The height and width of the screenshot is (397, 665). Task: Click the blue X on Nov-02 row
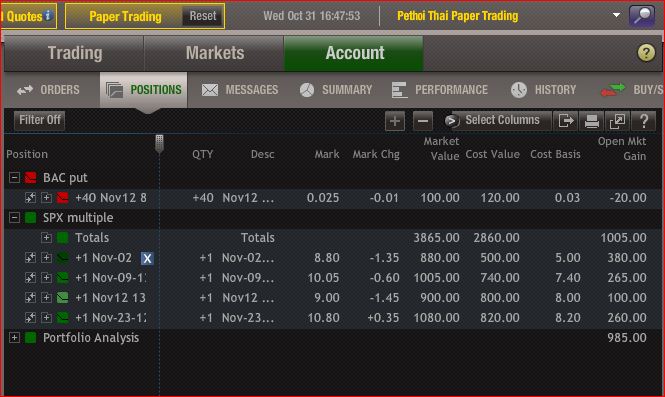pyautogui.click(x=147, y=258)
